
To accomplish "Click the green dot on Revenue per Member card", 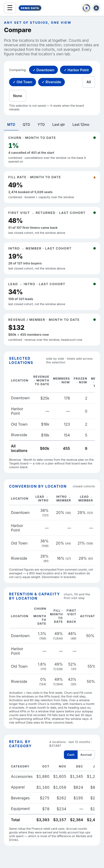I will 94,320.
